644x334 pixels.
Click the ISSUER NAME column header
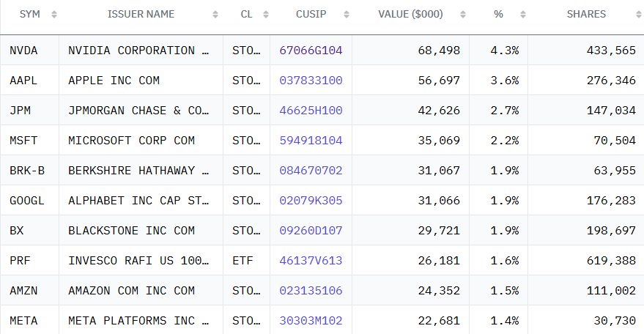(x=141, y=14)
